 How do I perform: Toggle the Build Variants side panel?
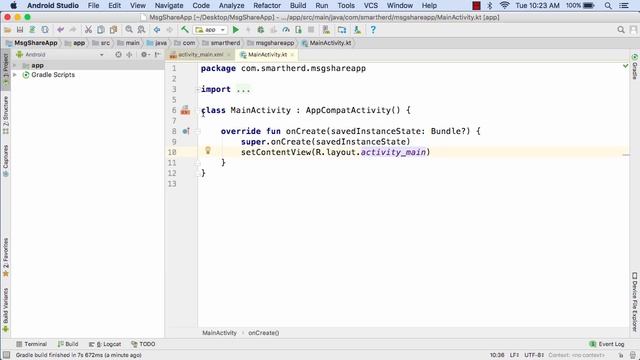tap(6, 310)
